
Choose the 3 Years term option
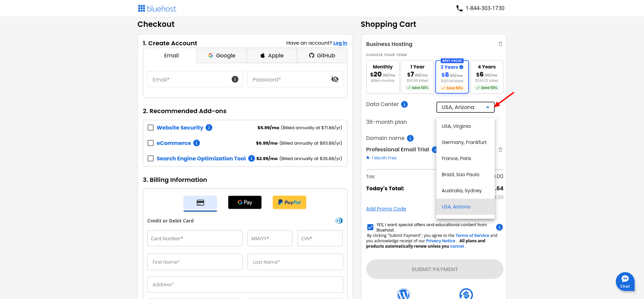tap(452, 77)
